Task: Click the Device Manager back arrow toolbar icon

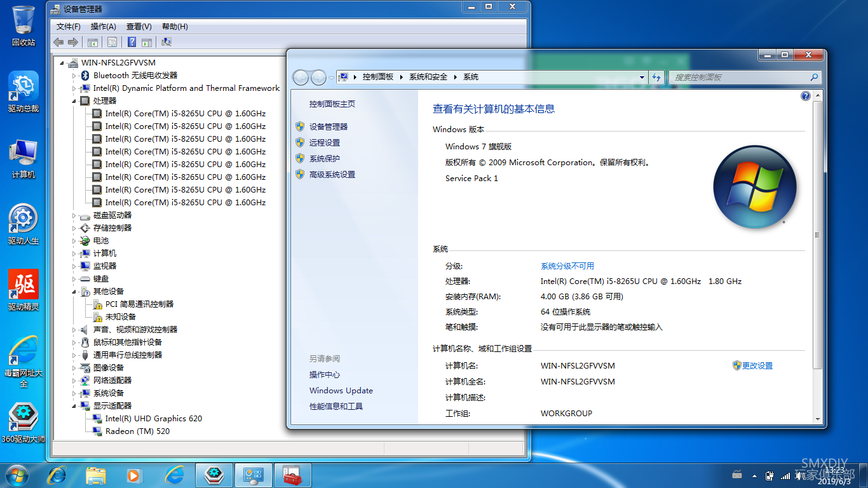Action: point(58,42)
